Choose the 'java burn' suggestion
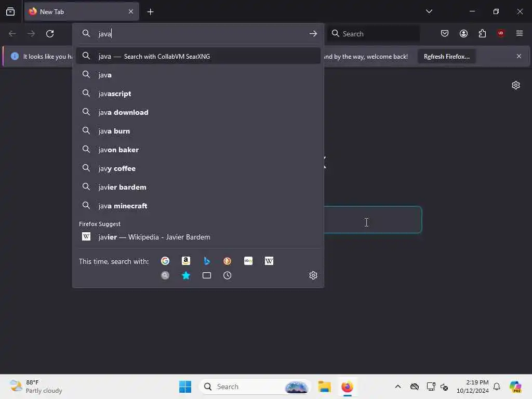 pyautogui.click(x=198, y=131)
